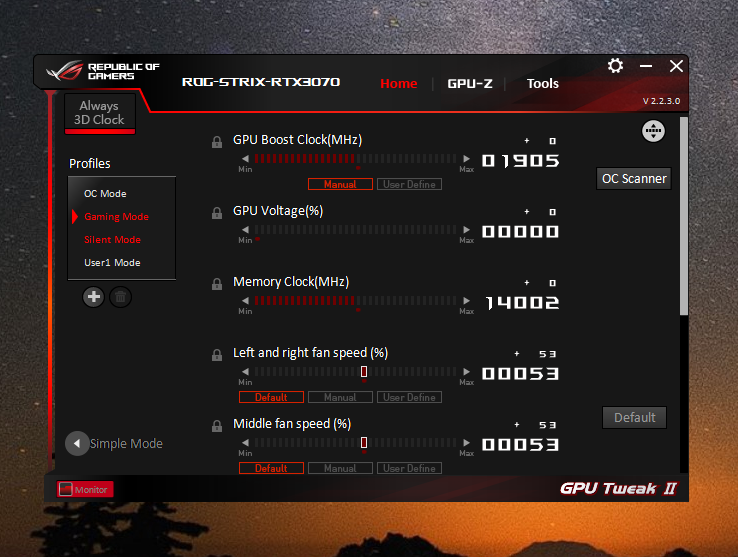Add a new profile with plus icon
The width and height of the screenshot is (738, 557).
[x=94, y=297]
